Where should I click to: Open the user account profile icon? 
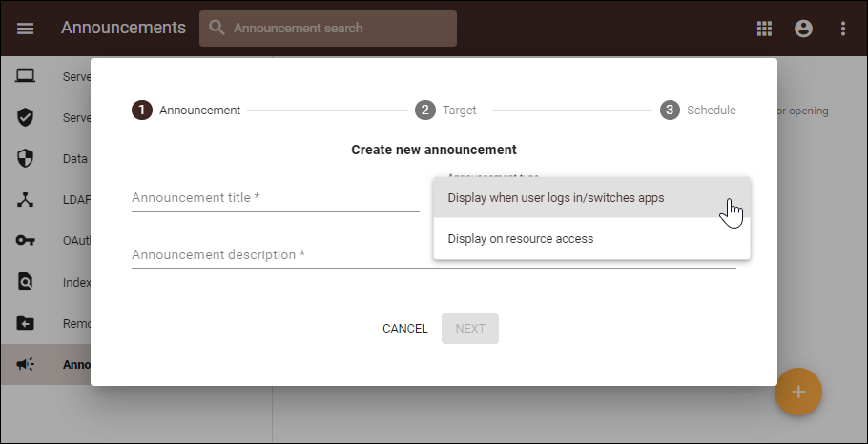803,29
